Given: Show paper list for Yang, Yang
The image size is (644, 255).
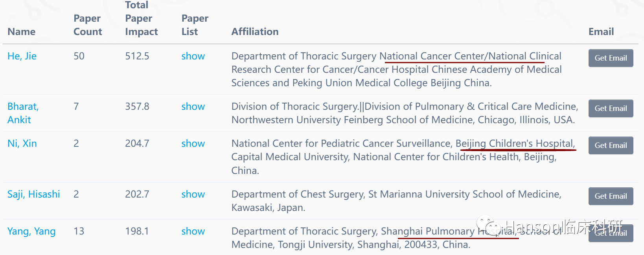Looking at the screenshot, I should pos(193,231).
